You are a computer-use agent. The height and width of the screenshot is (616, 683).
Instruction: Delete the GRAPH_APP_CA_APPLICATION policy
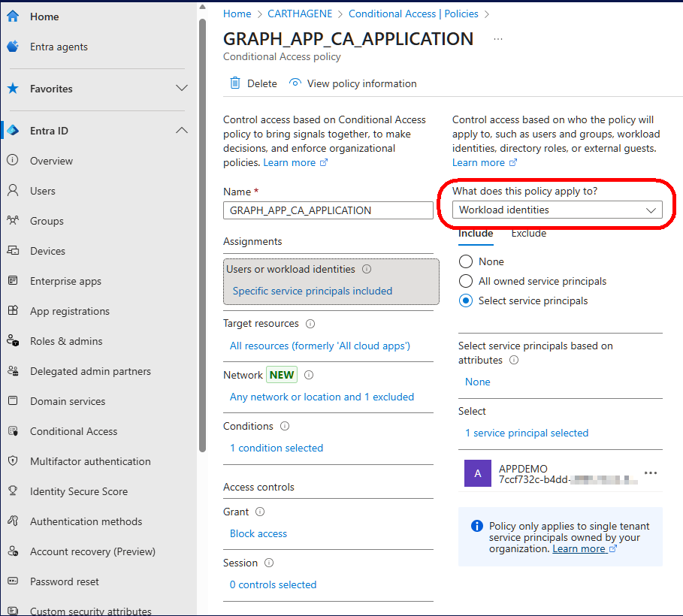click(252, 83)
